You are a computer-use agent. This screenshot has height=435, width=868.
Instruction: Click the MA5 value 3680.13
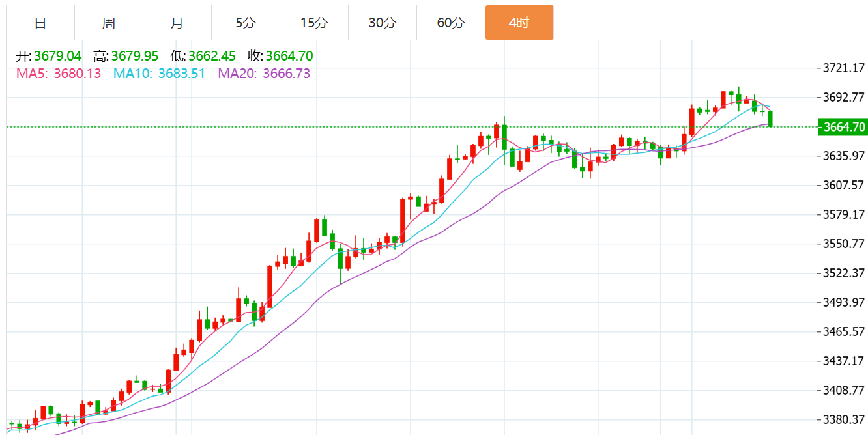coord(77,74)
